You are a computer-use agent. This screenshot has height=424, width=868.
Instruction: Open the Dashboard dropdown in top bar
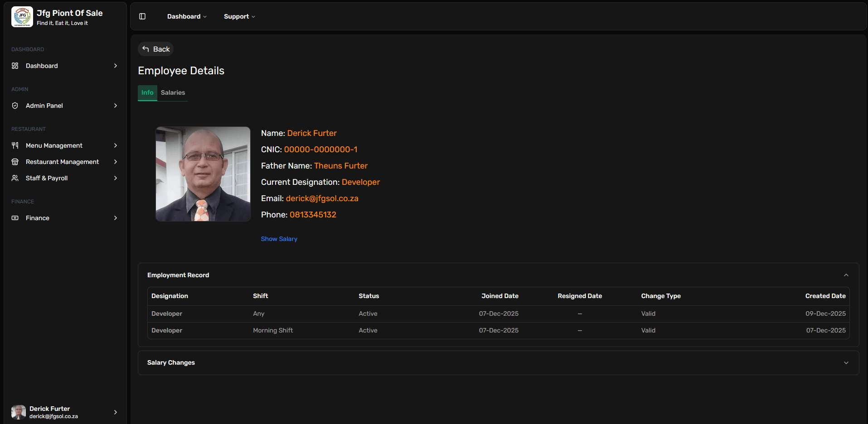point(186,16)
